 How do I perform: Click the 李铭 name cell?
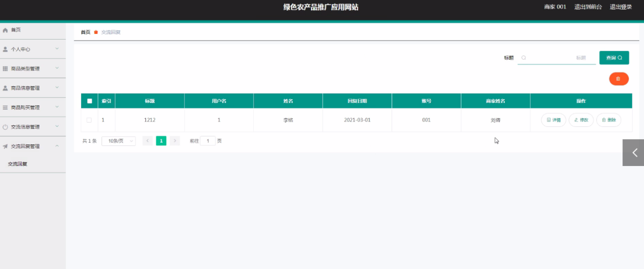click(288, 120)
